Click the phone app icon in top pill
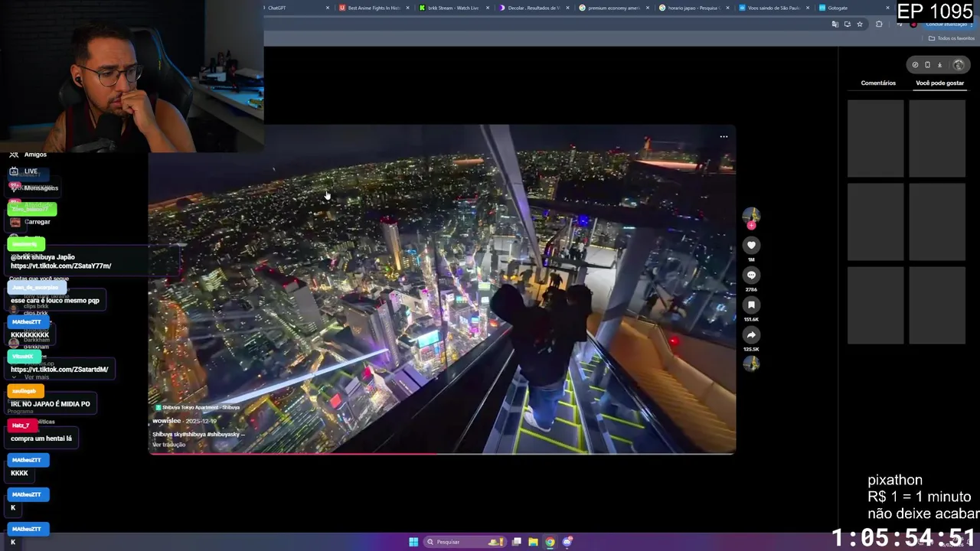This screenshot has width=980, height=551. pos(927,65)
